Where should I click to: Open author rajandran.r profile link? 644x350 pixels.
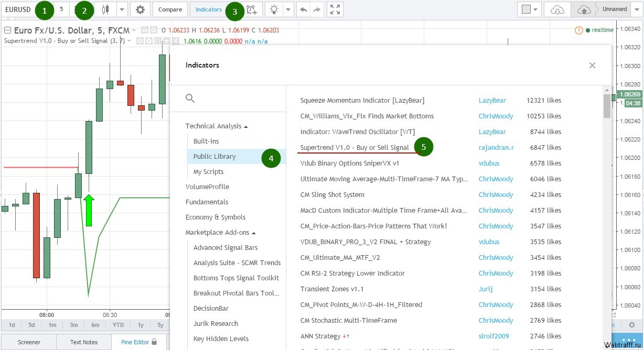coord(496,147)
